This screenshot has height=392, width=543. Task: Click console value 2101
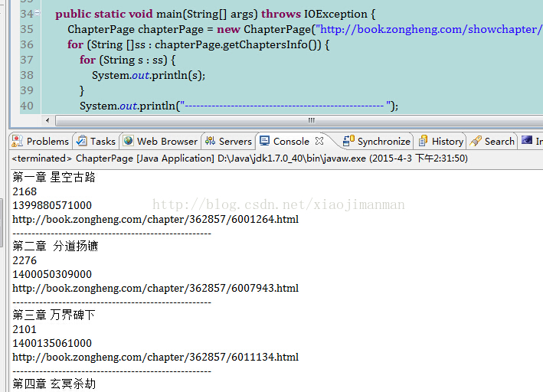pos(25,329)
